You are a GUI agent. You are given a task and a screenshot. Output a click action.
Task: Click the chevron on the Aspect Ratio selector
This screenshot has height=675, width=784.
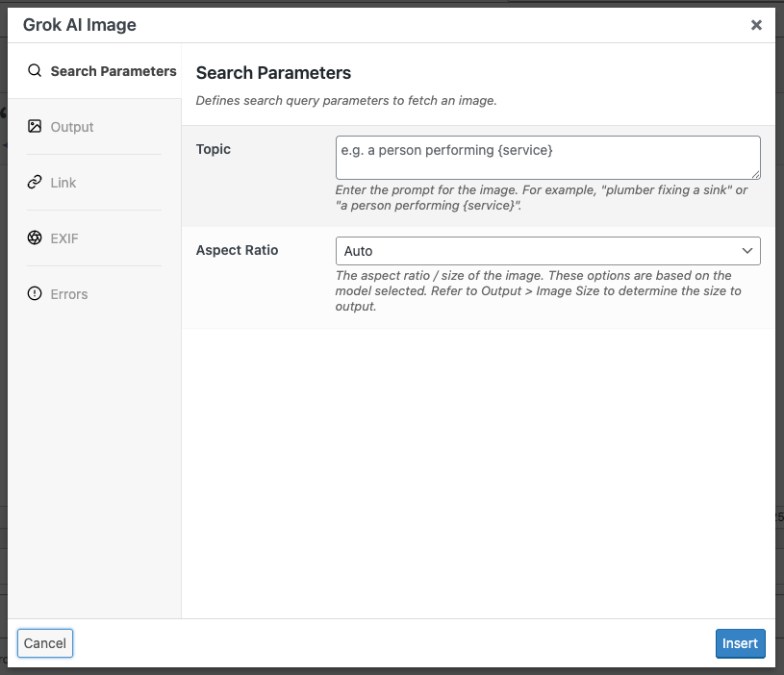(x=747, y=250)
